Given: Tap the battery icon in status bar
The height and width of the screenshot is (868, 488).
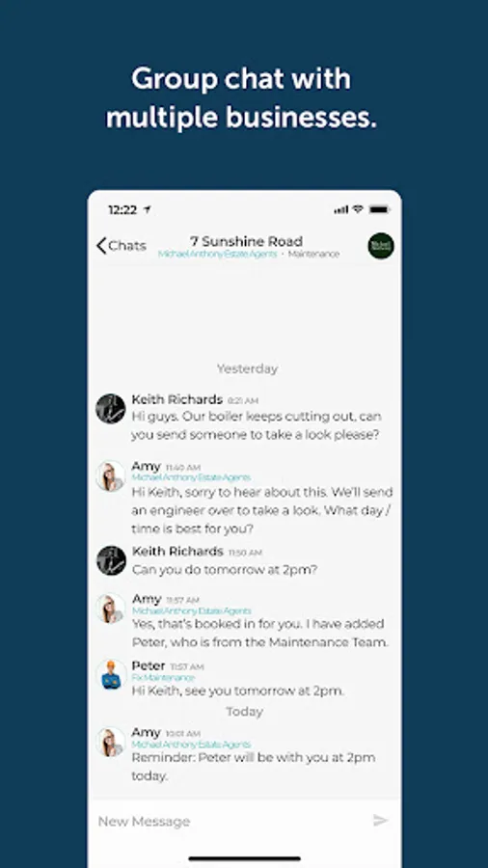Looking at the screenshot, I should pyautogui.click(x=380, y=210).
